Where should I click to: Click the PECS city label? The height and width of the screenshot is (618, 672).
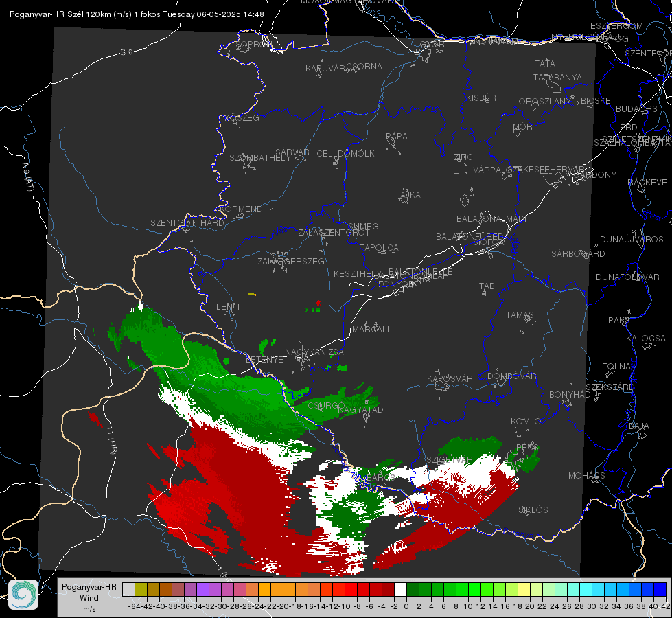[526, 447]
